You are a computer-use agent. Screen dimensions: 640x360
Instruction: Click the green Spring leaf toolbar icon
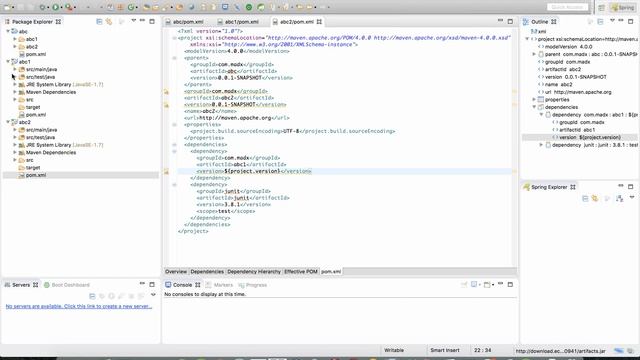pyautogui.click(x=261, y=7)
